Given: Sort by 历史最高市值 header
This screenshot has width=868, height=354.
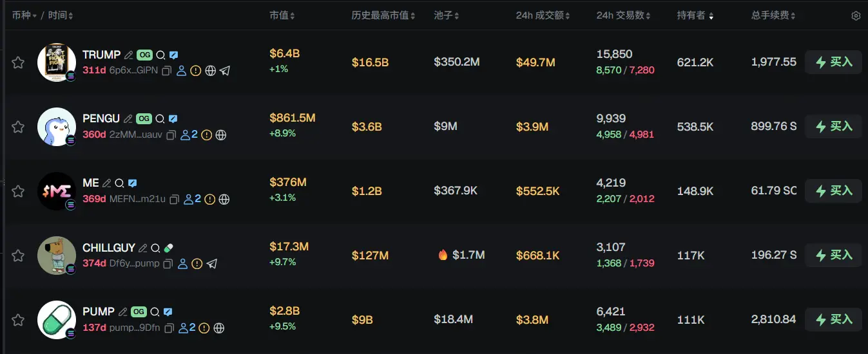Looking at the screenshot, I should pyautogui.click(x=383, y=15).
